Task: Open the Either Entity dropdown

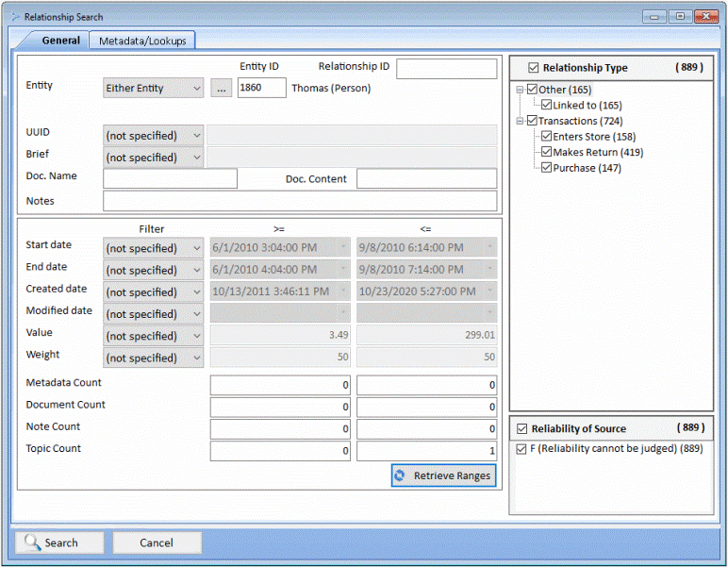Action: coord(153,88)
